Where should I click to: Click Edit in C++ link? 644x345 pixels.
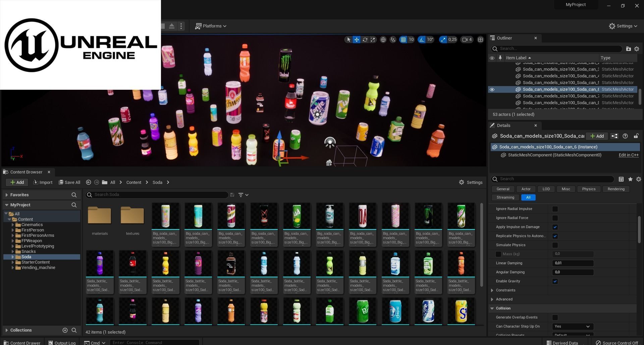pos(629,155)
